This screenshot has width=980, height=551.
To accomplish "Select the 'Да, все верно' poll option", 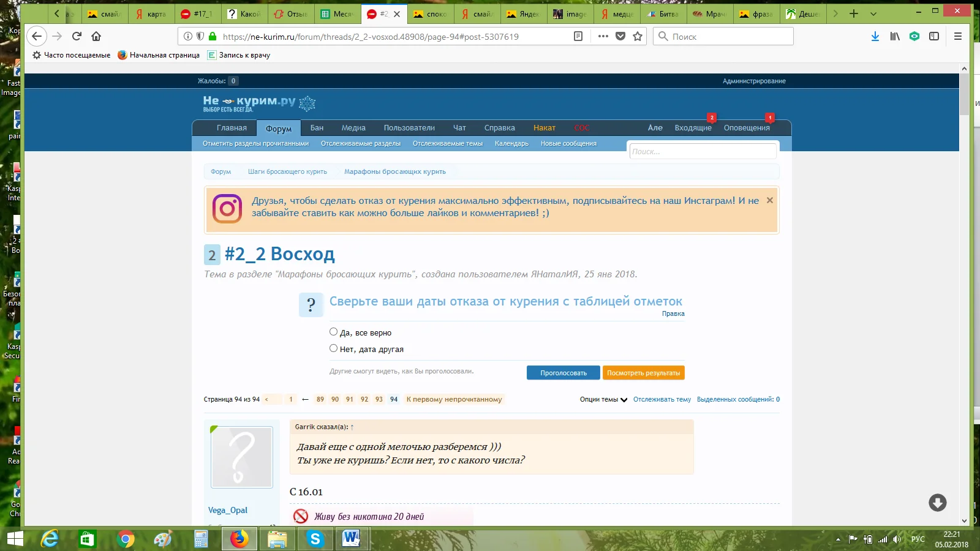I will 333,332.
